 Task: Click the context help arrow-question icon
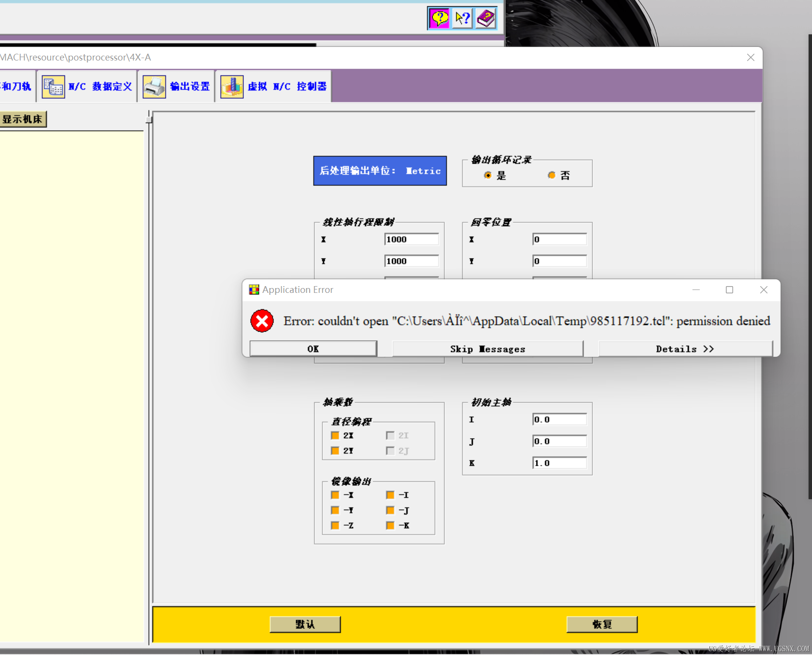coord(463,18)
